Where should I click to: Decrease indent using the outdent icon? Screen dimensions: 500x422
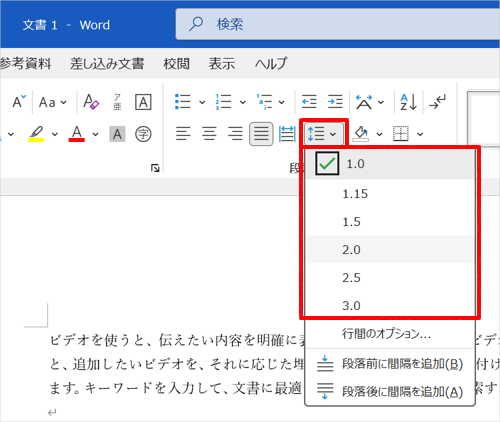tap(309, 101)
